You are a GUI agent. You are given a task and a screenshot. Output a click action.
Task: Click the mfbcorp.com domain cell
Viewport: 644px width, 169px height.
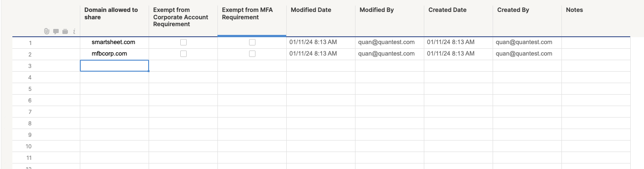point(115,54)
